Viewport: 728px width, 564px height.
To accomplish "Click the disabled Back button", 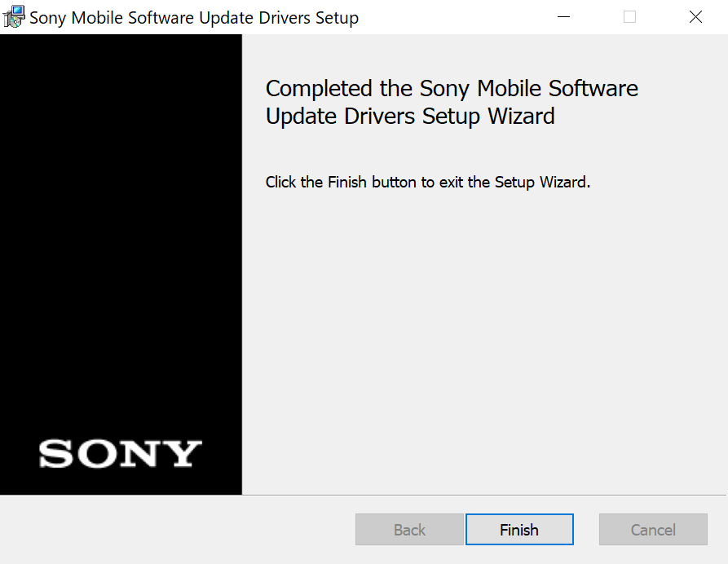I will point(409,529).
